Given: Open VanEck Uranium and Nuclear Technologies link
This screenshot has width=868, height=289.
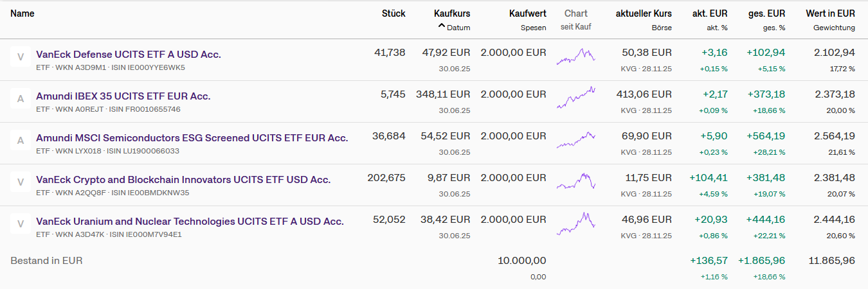Looking at the screenshot, I should [190, 222].
